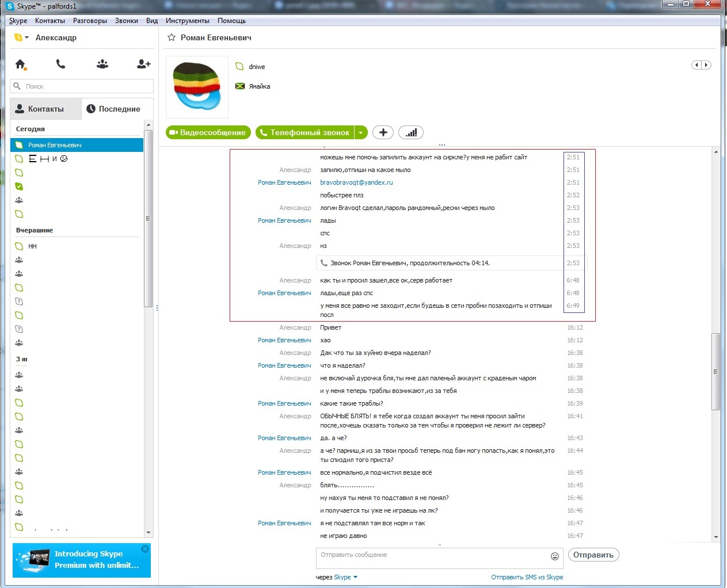Open the Разговоры menu
Screen dimensions: 727x588
[x=90, y=21]
